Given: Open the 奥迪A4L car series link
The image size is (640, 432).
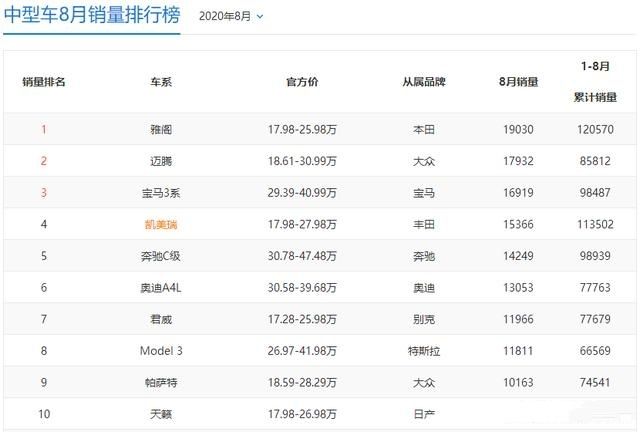Looking at the screenshot, I should (x=161, y=288).
